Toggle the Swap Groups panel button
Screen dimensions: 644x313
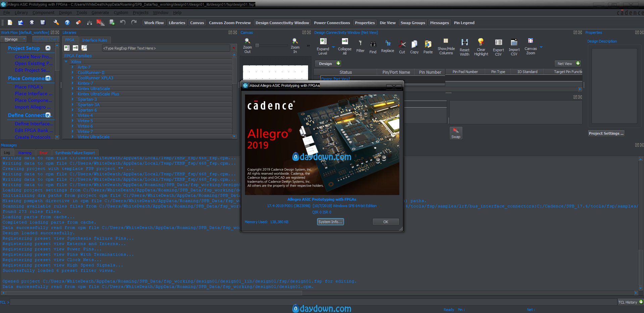coord(413,23)
